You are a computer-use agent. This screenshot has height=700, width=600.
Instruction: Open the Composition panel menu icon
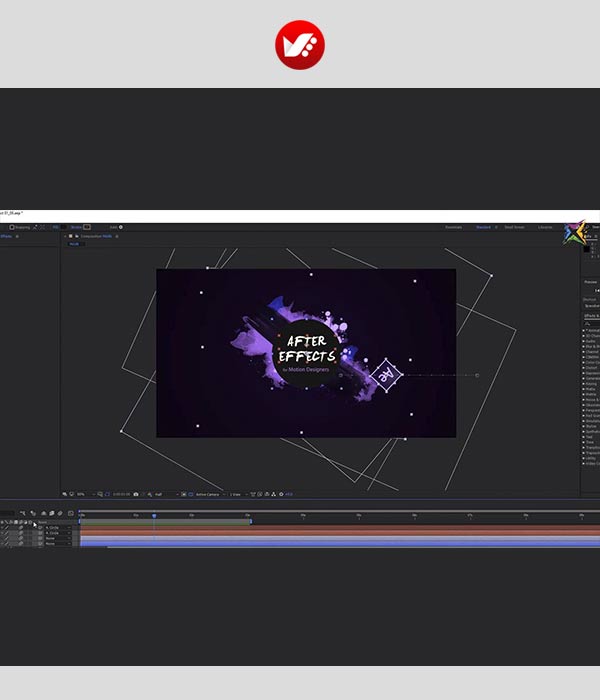pyautogui.click(x=117, y=236)
